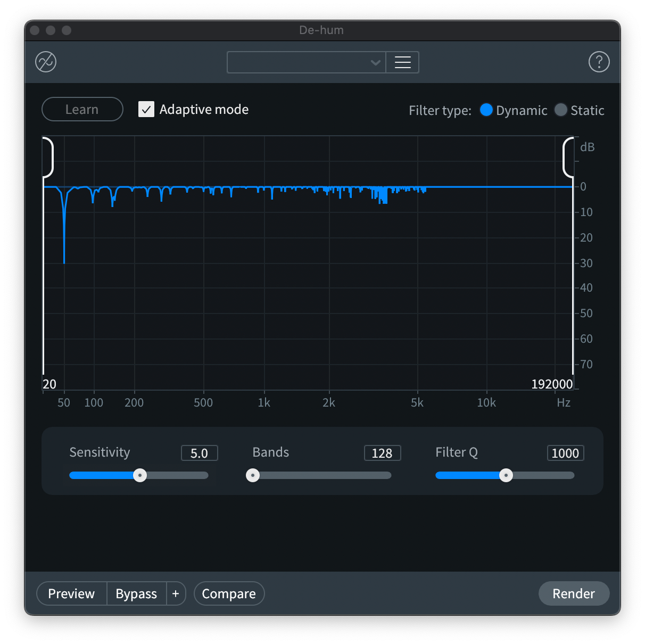Select the Static filter type
645x644 pixels.
(561, 110)
